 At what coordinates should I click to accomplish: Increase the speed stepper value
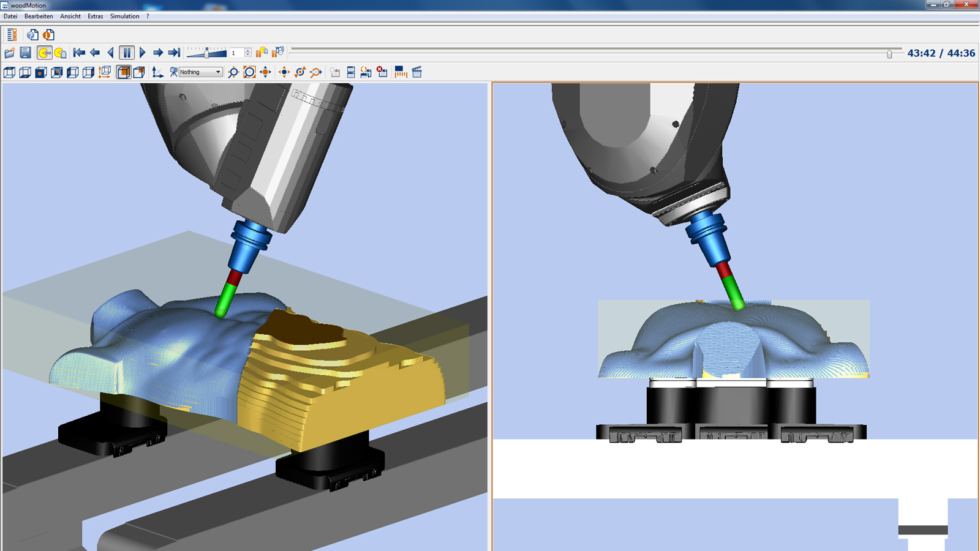coord(247,51)
